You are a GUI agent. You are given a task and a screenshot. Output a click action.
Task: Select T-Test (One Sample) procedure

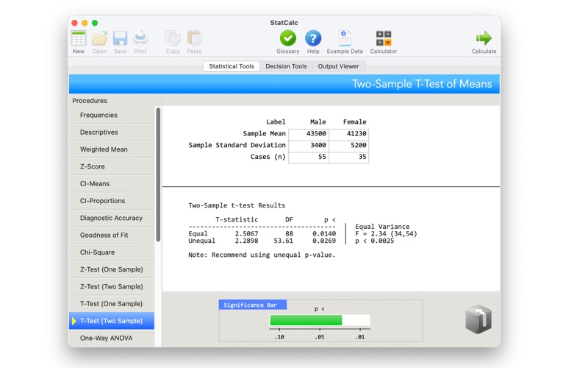(112, 304)
